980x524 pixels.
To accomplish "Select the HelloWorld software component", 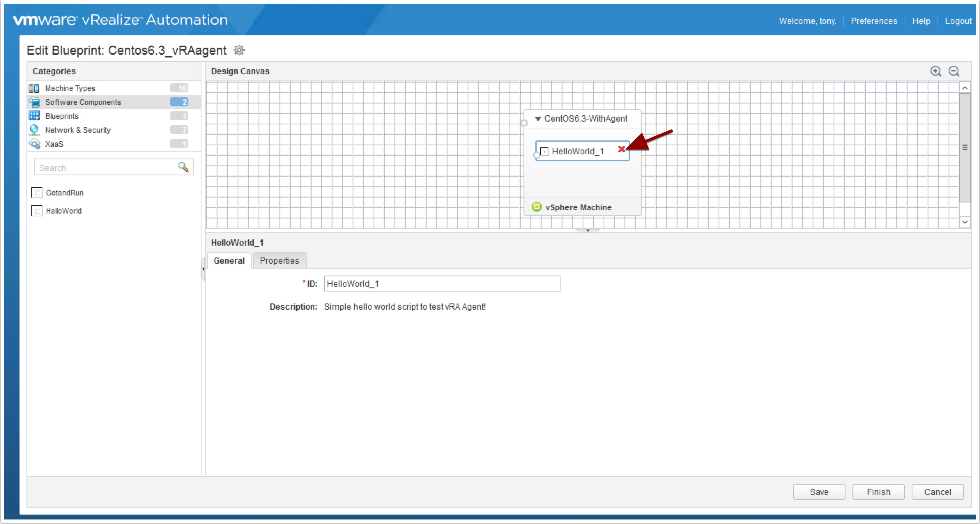I will click(63, 211).
